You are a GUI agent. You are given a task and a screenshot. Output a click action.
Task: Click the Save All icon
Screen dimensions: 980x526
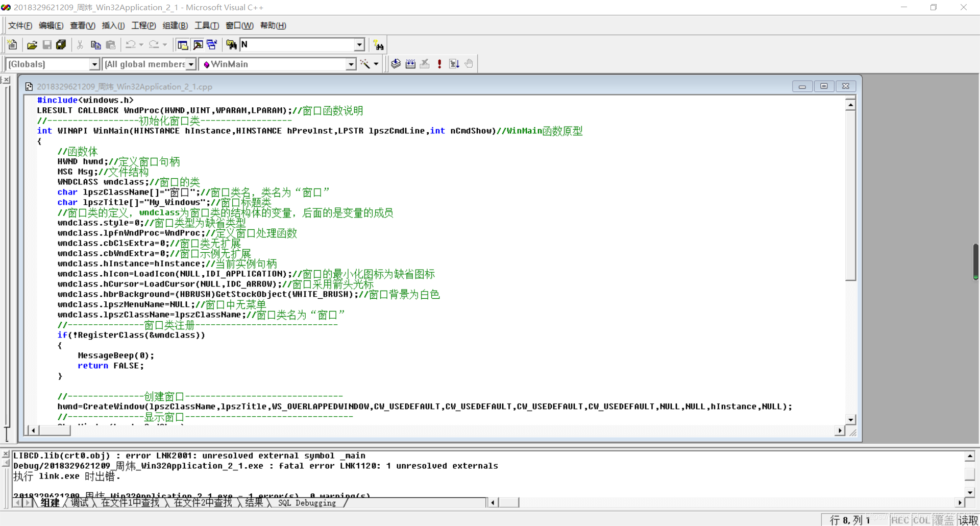61,45
